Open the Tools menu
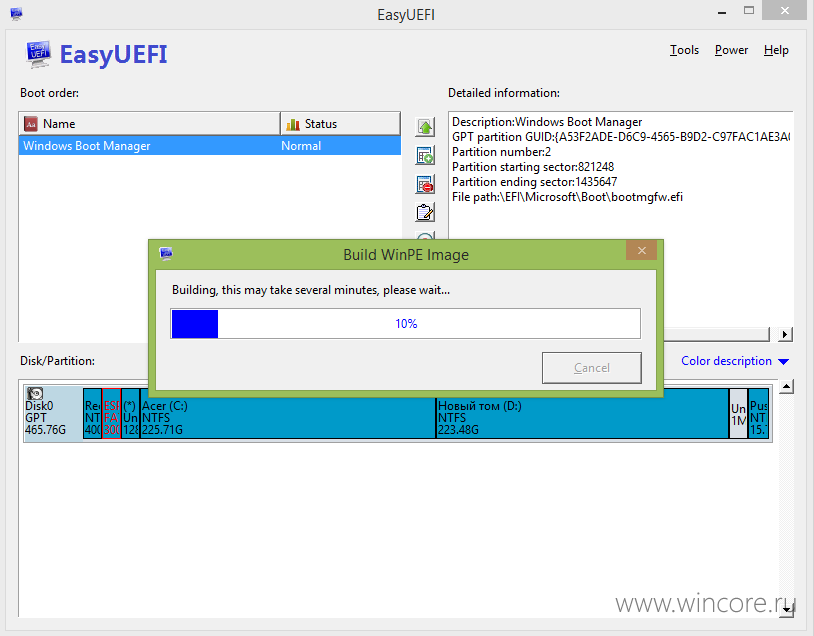This screenshot has height=636, width=814. click(x=684, y=50)
